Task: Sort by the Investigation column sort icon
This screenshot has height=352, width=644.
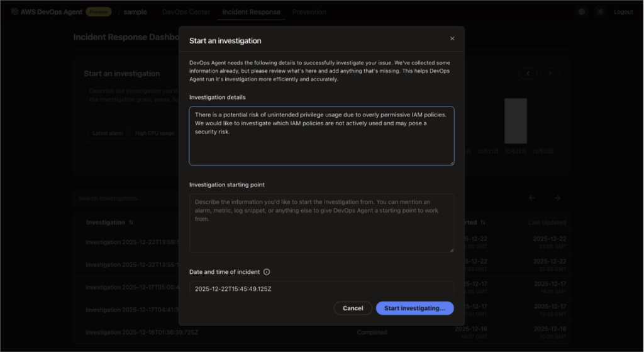Action: click(x=131, y=222)
